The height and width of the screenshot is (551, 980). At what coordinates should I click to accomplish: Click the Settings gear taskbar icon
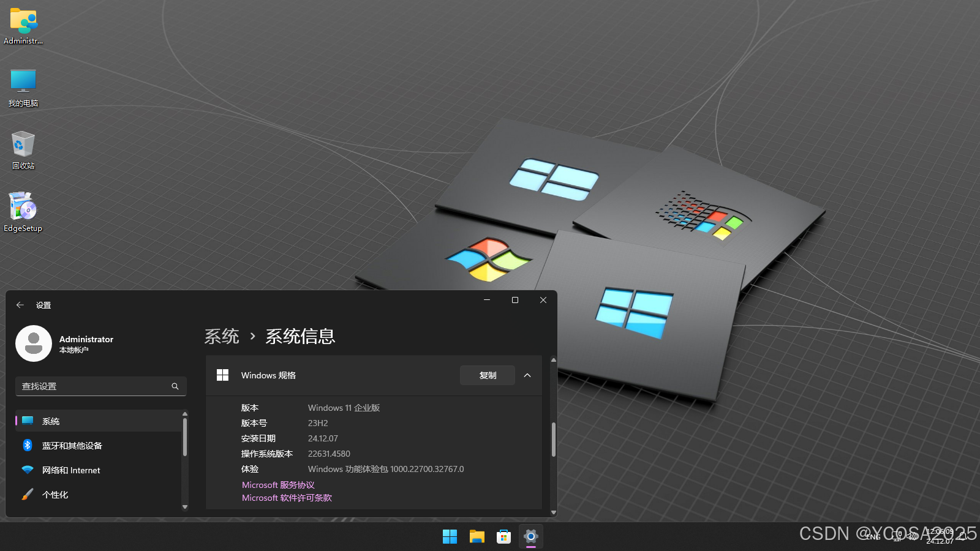530,537
